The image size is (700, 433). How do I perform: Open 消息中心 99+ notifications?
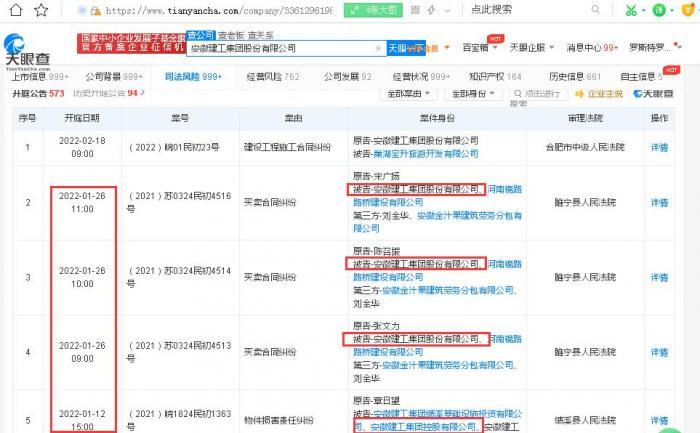click(592, 47)
